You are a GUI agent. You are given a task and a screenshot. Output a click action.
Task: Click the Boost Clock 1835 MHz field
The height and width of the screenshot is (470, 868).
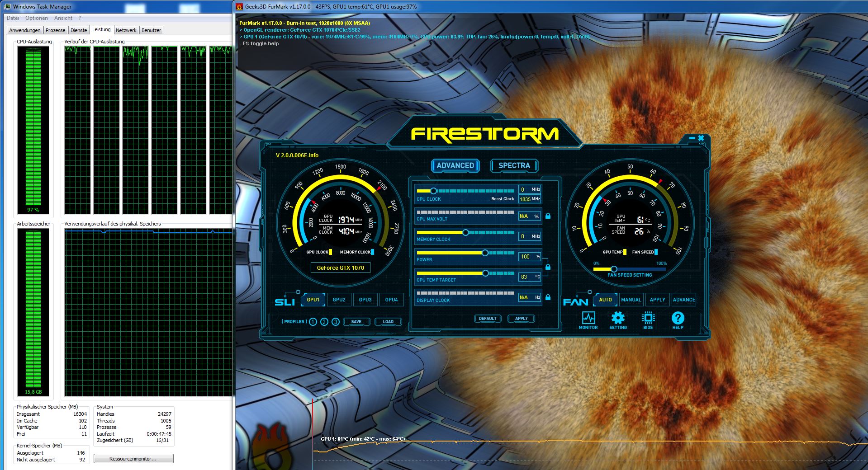[530, 199]
